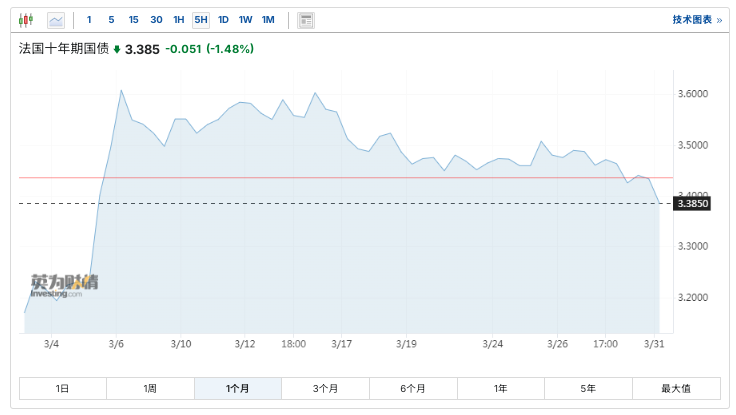Select the 5-minute interval
Image resolution: width=736 pixels, height=415 pixels.
pos(111,20)
